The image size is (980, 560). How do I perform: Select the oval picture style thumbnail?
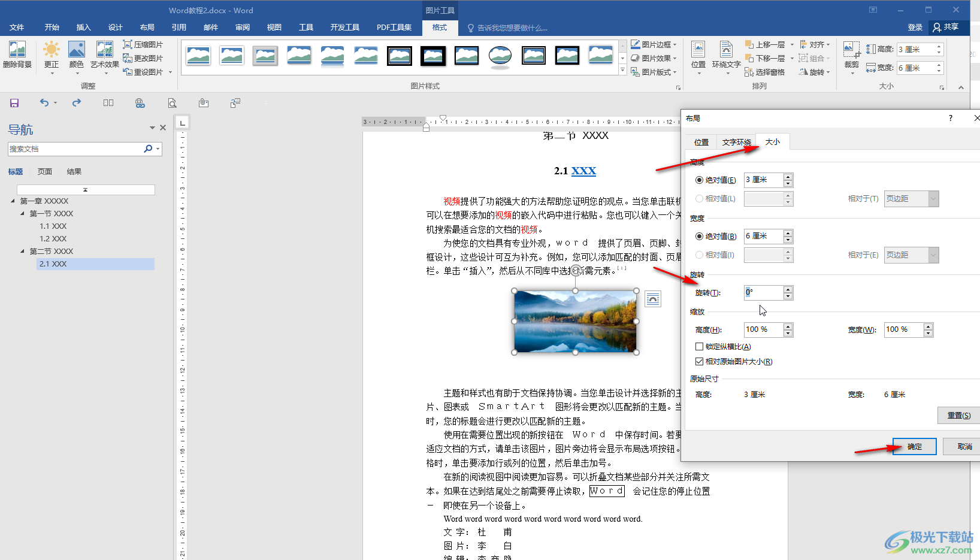[500, 56]
